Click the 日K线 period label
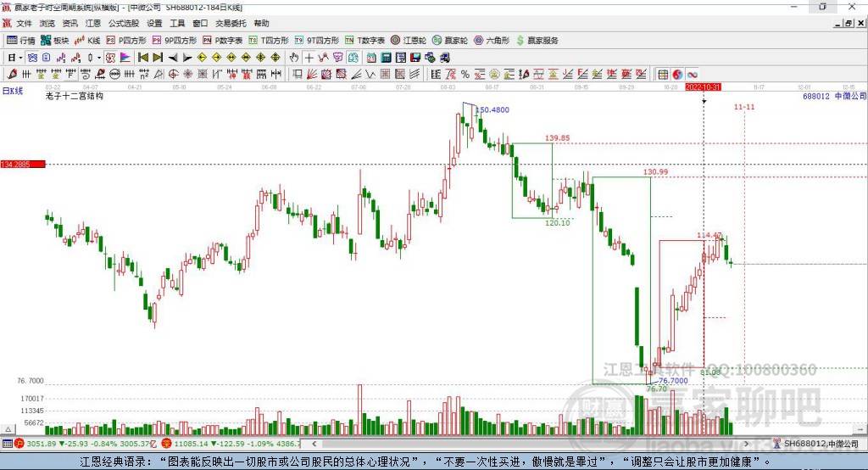Viewport: 868px width, 470px height. tap(13, 91)
